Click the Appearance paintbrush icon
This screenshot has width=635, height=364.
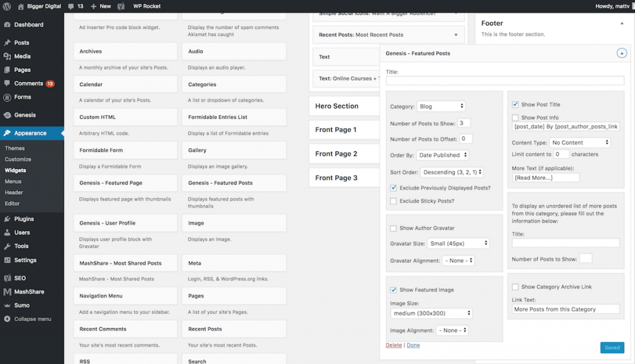click(7, 133)
